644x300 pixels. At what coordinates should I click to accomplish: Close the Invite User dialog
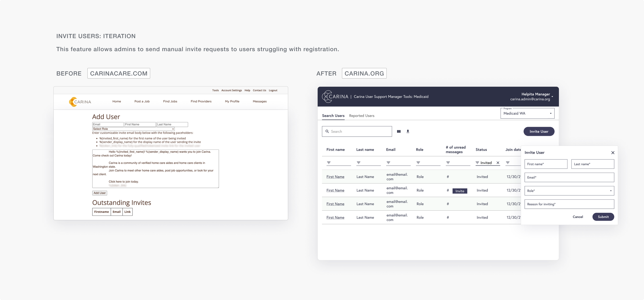pyautogui.click(x=613, y=153)
